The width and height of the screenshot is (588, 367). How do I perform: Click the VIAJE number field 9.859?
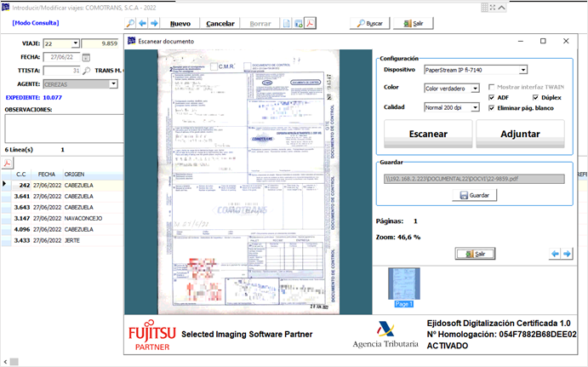point(100,43)
